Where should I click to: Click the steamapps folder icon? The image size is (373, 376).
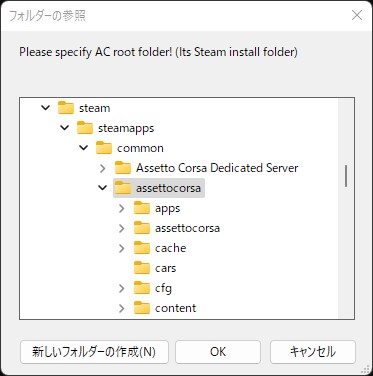click(85, 128)
